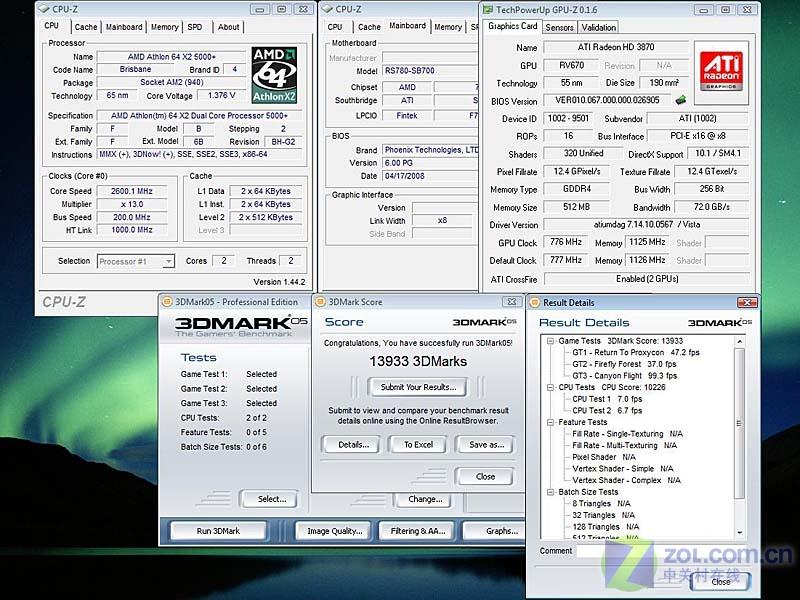Open Memory tab in left CPU-Z window
The width and height of the screenshot is (800, 600).
pos(164,27)
